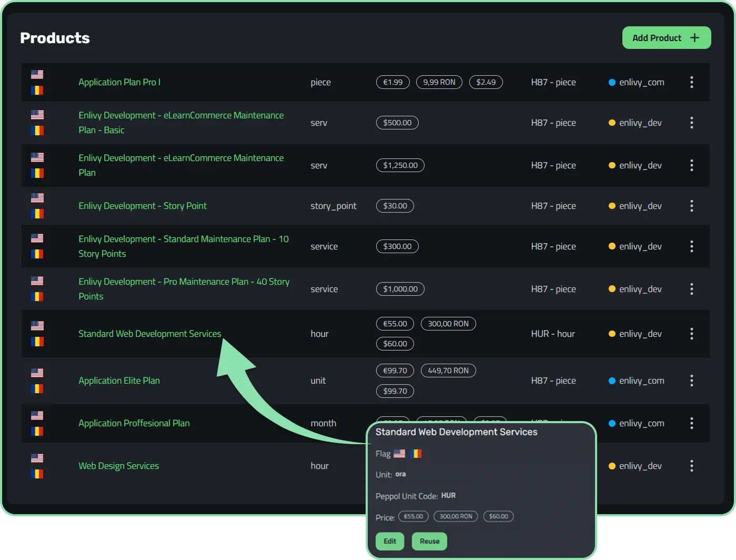Click Edit button in product popup

(390, 541)
